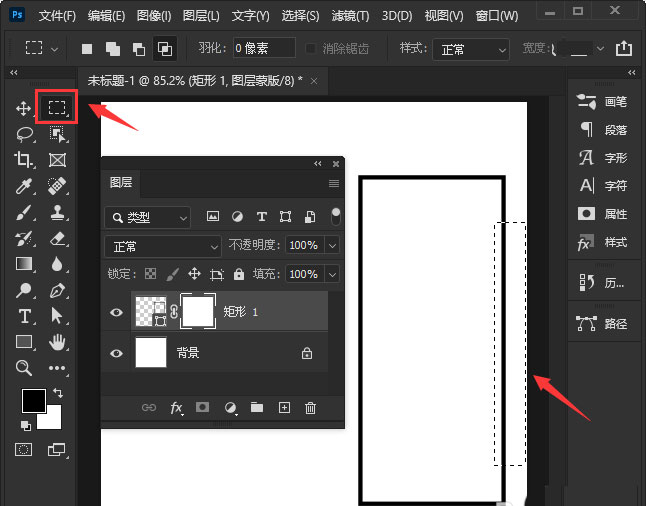Select the Pen tool
Image resolution: width=646 pixels, height=506 pixels.
point(57,290)
